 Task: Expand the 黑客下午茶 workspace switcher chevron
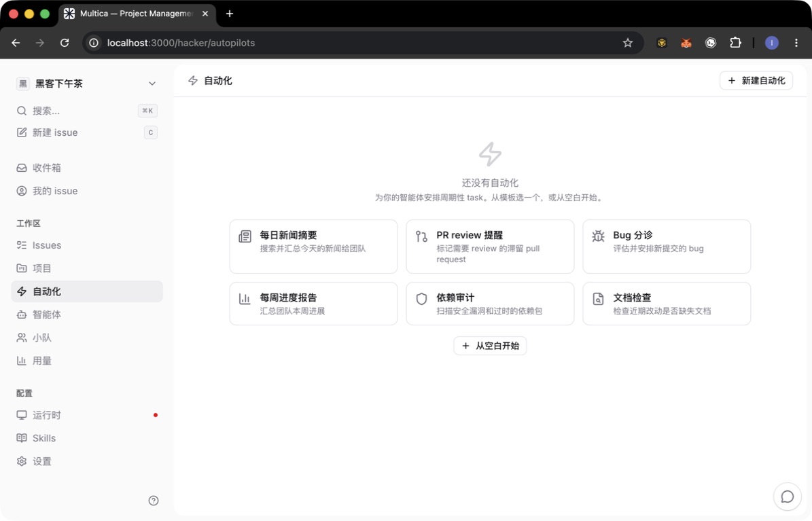point(152,84)
